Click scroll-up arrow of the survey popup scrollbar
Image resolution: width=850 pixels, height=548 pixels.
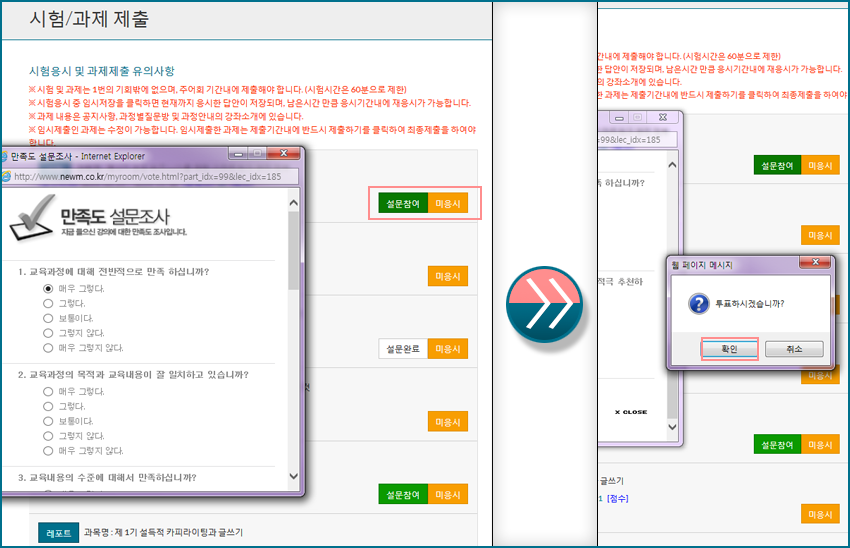(293, 203)
